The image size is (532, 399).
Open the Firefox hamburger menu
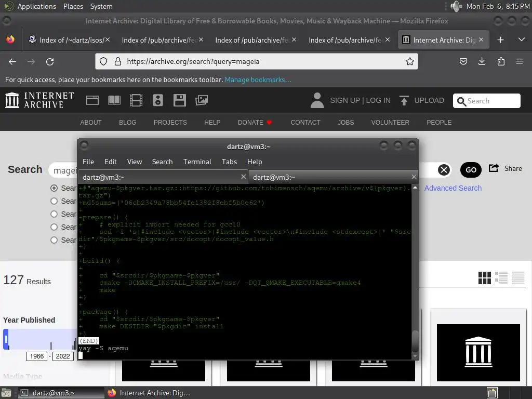click(x=520, y=61)
